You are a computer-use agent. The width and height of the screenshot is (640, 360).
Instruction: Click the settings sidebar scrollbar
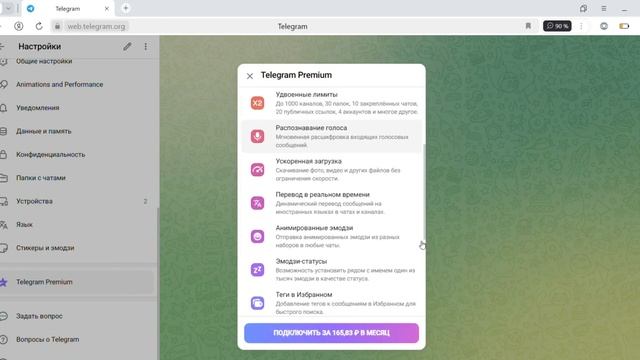pyautogui.click(x=158, y=284)
